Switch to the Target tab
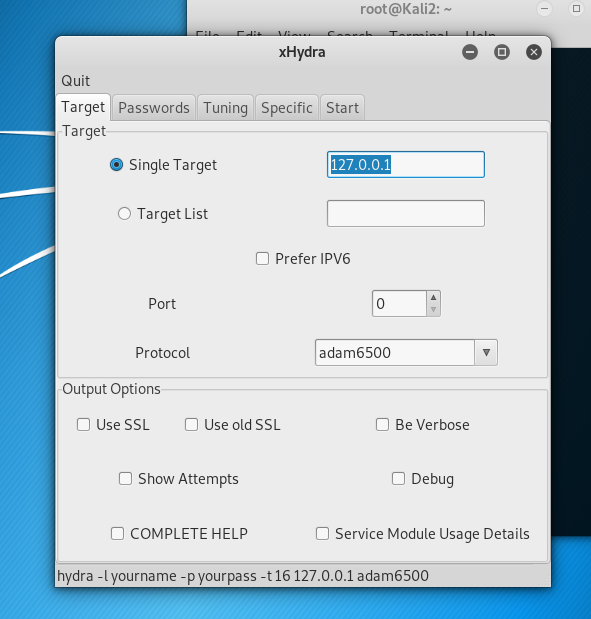 click(x=83, y=107)
